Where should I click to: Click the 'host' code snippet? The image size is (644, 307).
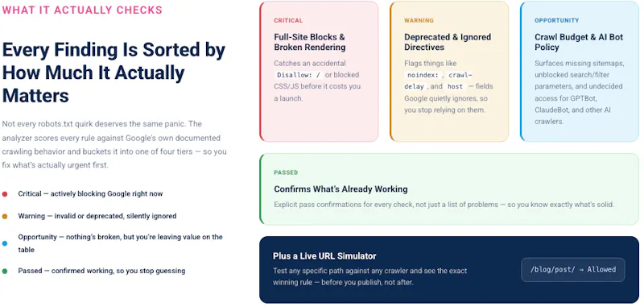coord(455,87)
